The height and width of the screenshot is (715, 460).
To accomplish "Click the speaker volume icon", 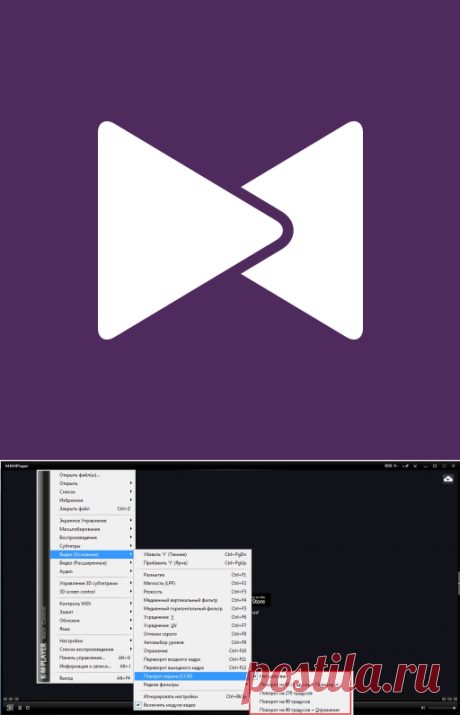I will 423,708.
